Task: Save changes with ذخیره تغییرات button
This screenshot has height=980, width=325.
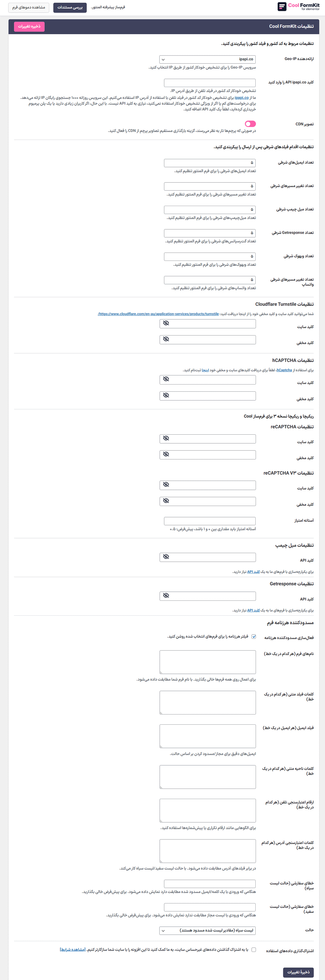Action: point(29,27)
